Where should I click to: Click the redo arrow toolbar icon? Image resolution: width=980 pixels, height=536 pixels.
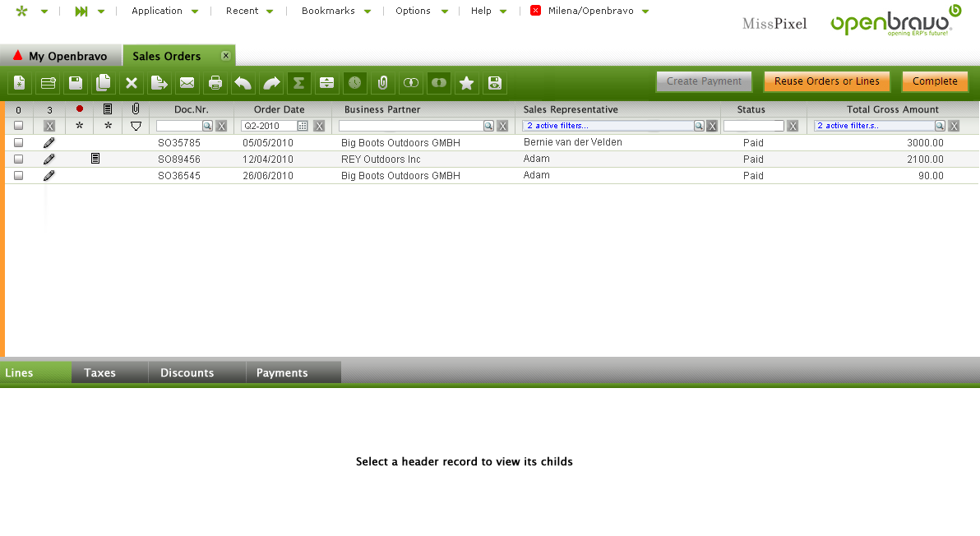[x=271, y=82]
